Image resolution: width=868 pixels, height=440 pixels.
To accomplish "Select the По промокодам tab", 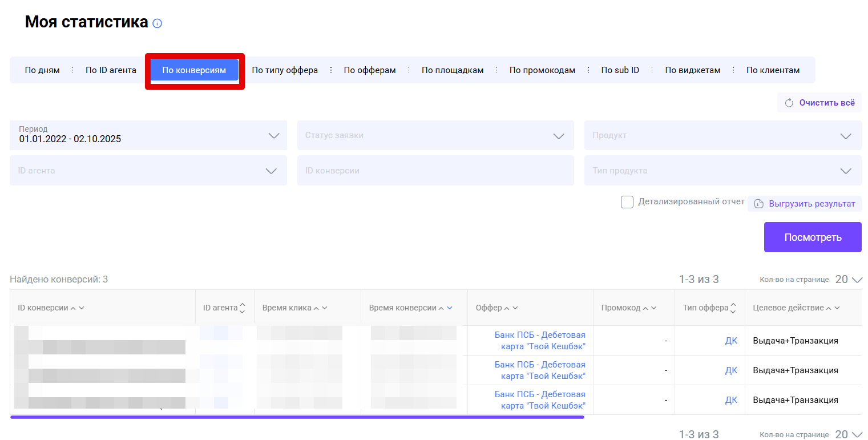I will 542,70.
